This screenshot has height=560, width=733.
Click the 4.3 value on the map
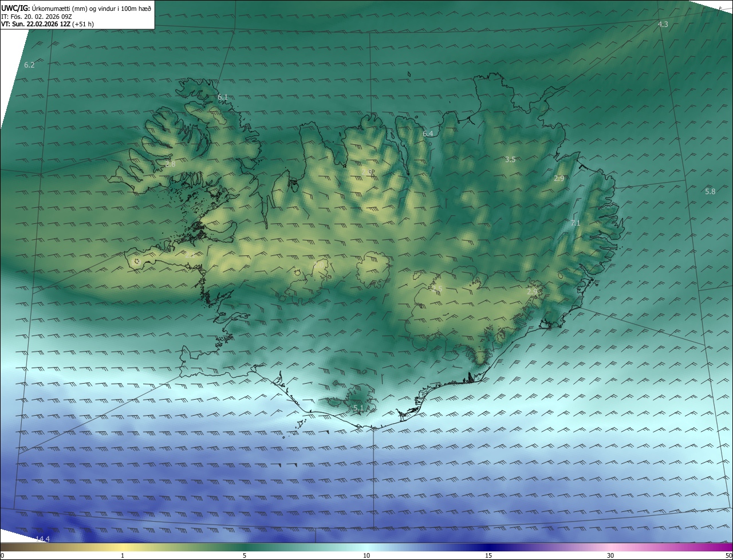[663, 24]
